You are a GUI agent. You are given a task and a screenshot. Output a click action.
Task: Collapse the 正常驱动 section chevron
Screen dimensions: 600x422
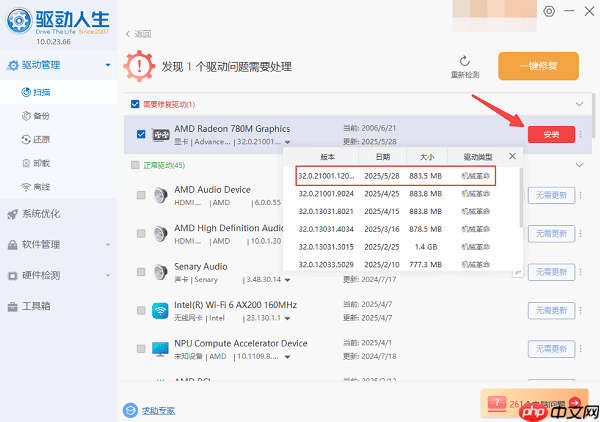click(579, 165)
